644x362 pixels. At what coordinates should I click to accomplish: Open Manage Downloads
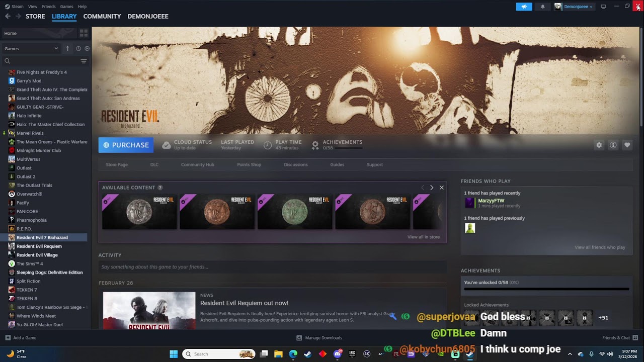click(319, 338)
